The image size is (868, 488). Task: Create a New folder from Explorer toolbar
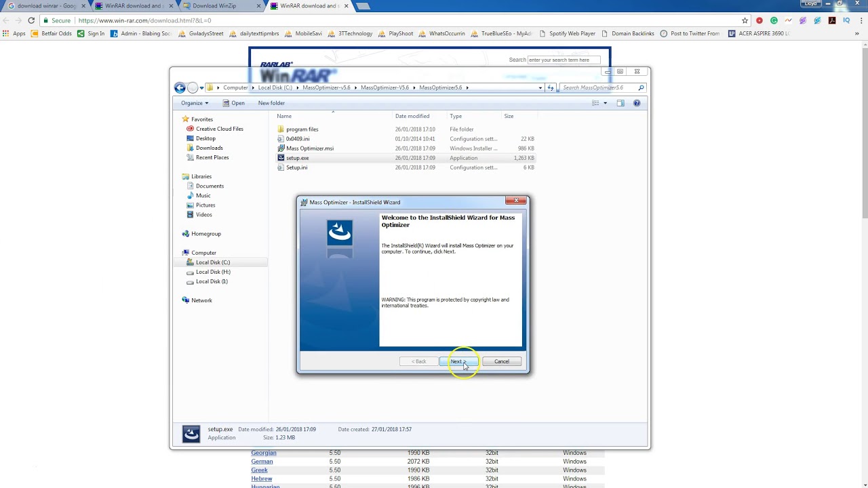pyautogui.click(x=271, y=103)
